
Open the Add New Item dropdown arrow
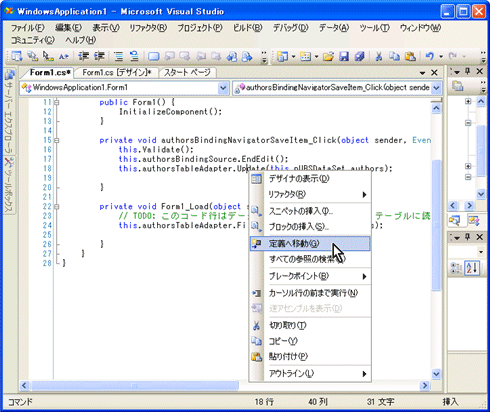coord(316,56)
